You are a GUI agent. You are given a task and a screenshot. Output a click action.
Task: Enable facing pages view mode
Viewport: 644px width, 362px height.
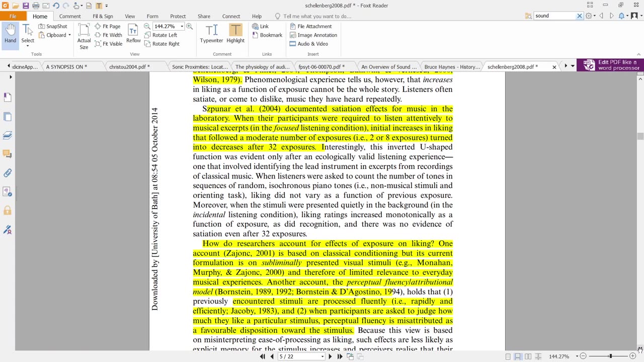point(528,356)
